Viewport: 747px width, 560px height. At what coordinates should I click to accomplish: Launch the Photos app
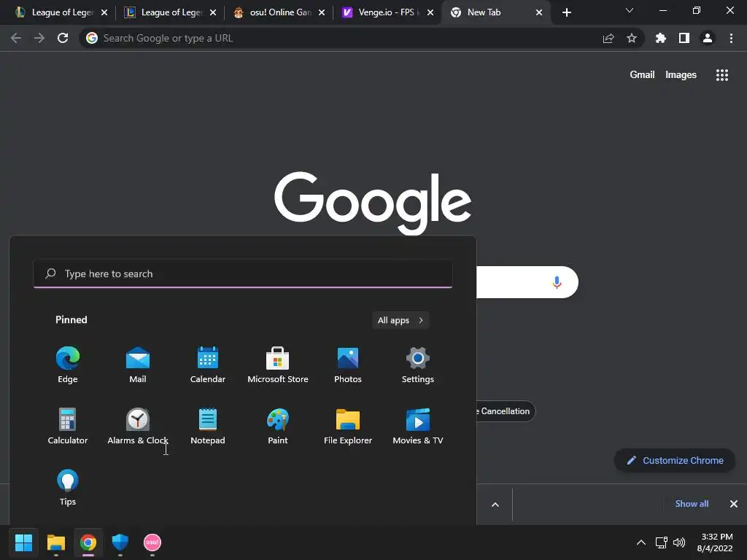(348, 365)
